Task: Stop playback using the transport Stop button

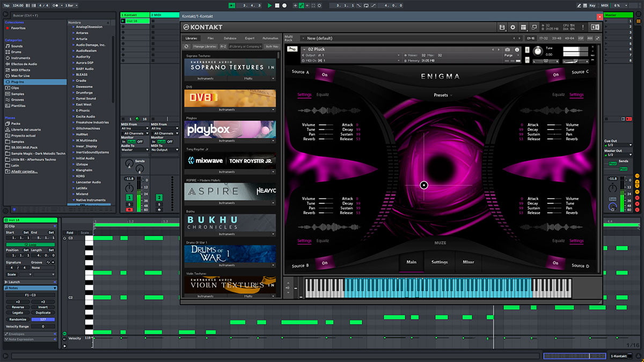Action: (x=277, y=5)
